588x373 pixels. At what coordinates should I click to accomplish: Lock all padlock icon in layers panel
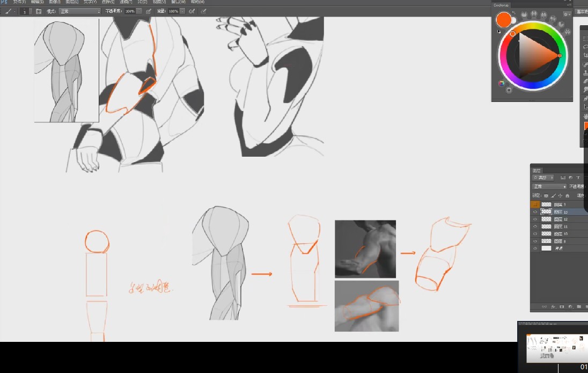coord(568,195)
